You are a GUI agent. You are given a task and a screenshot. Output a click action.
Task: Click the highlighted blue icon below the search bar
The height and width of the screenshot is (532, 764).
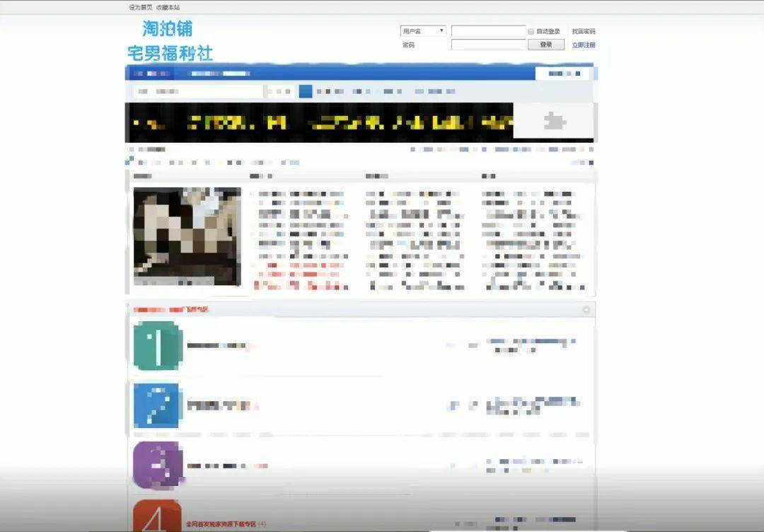click(x=306, y=91)
